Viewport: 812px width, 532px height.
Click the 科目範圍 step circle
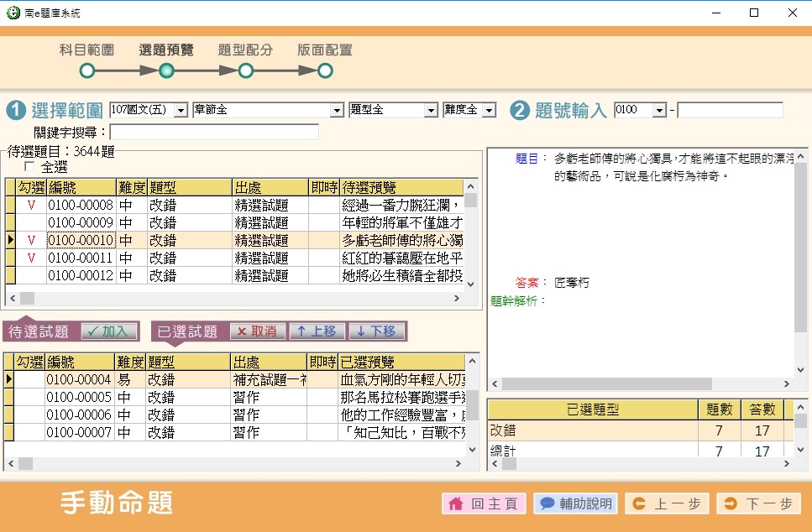click(87, 71)
